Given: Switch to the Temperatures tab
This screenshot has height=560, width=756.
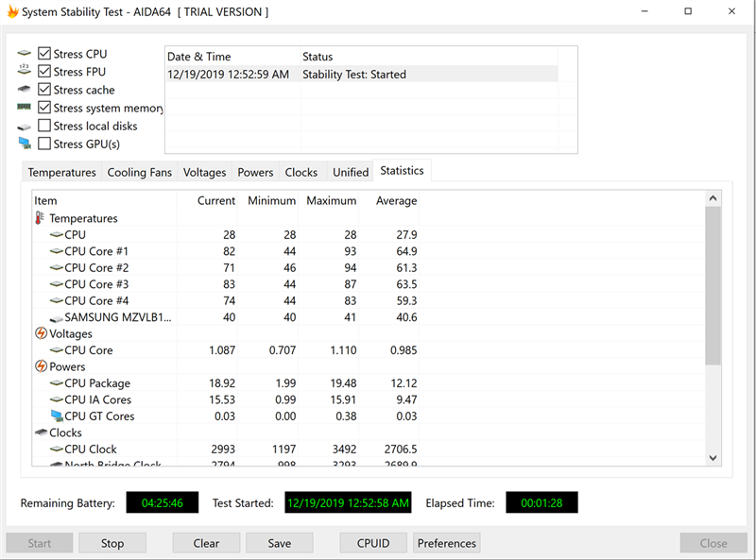Looking at the screenshot, I should click(61, 173).
